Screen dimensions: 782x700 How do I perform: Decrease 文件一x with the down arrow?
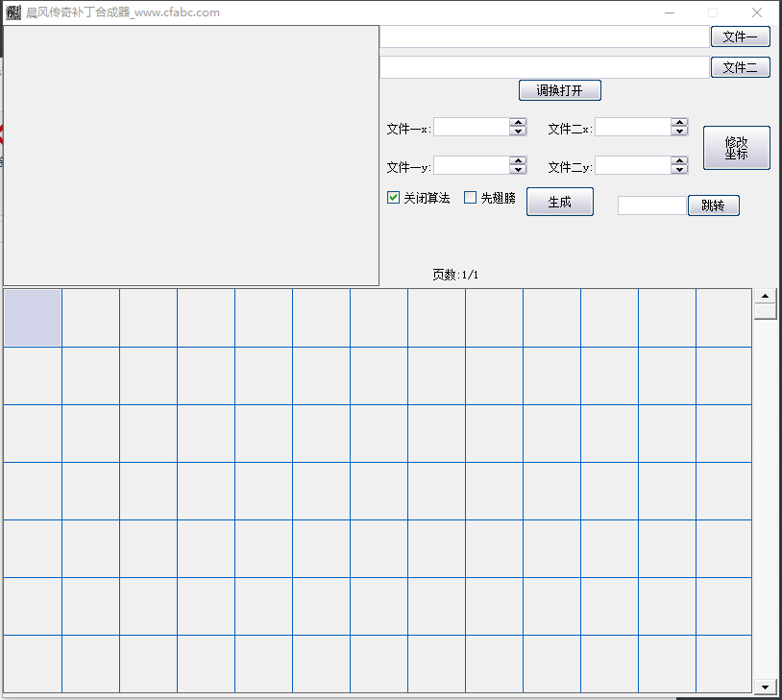click(x=518, y=132)
